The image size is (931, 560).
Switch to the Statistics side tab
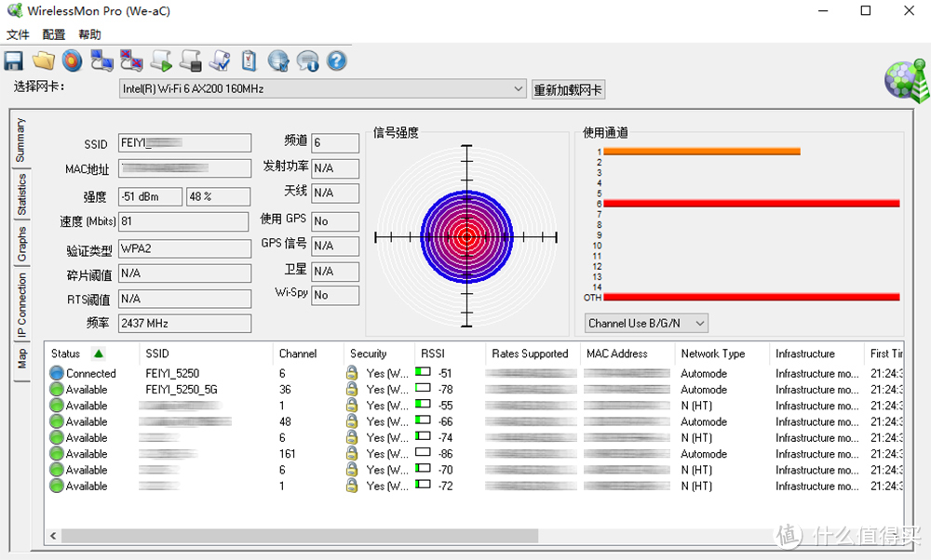tap(21, 194)
